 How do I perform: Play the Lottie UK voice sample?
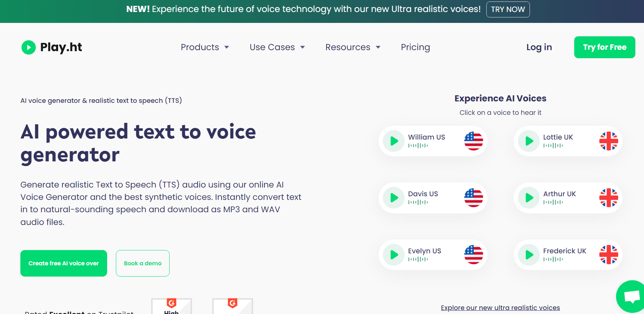pos(529,141)
